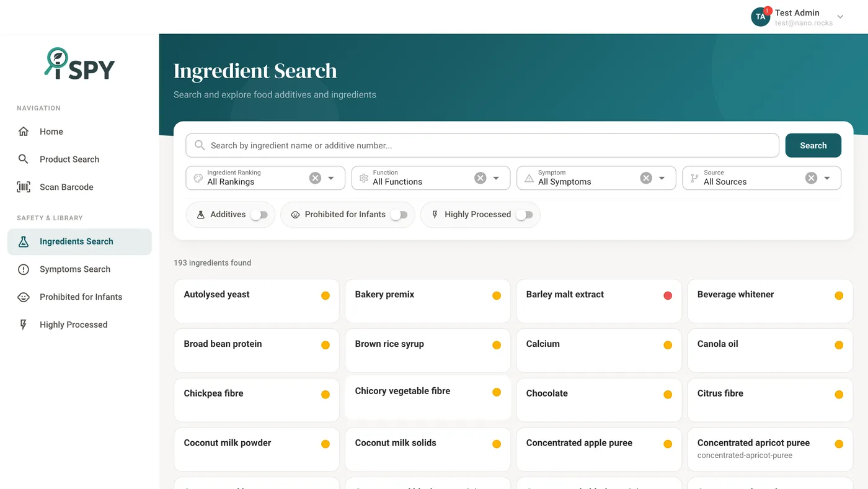Click the Highly Processed lightning icon
Screen dimensions: 868x489
pos(24,325)
